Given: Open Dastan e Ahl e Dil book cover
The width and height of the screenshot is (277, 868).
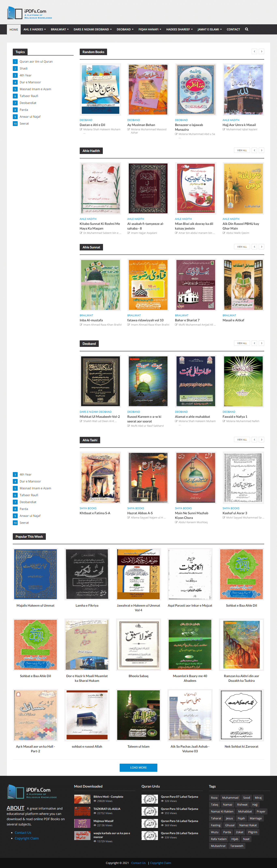Looking at the screenshot, I should [101, 90].
